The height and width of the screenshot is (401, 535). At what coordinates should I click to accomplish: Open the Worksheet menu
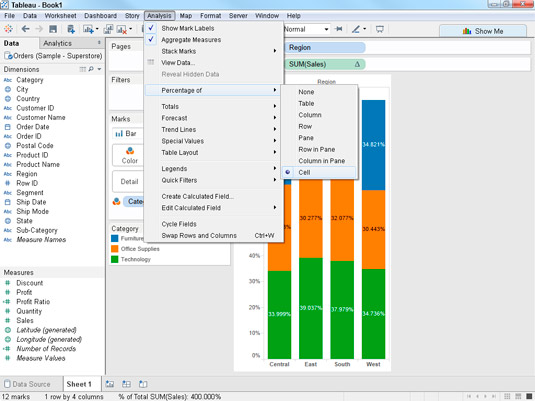[x=60, y=16]
